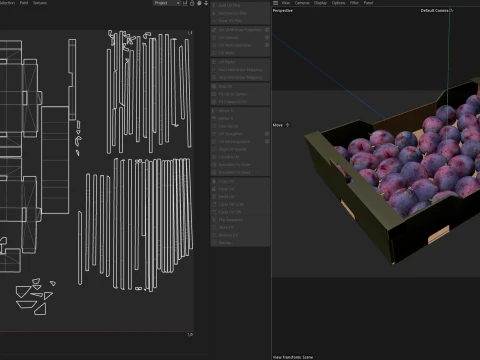Open the Cameras menu
The image size is (480, 360).
point(302,3)
